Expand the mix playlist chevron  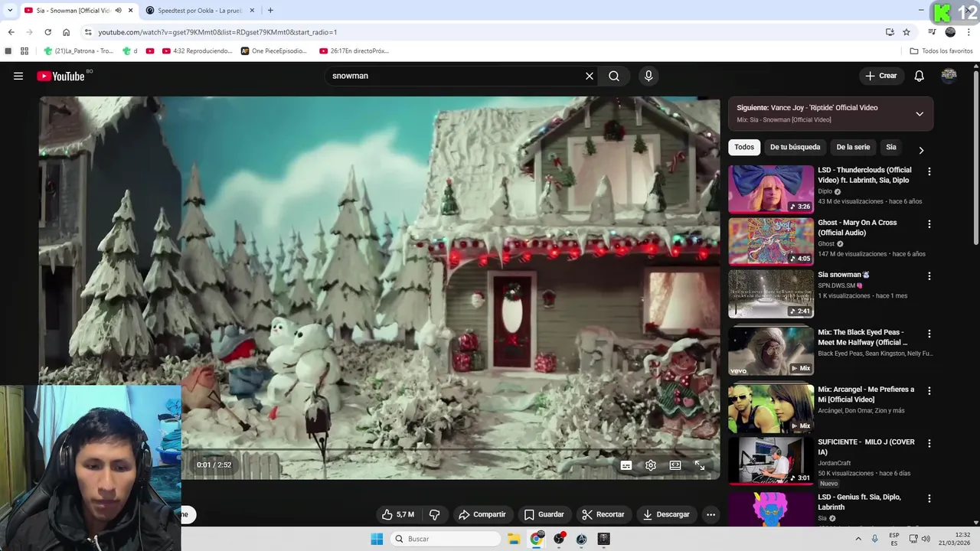pyautogui.click(x=920, y=114)
